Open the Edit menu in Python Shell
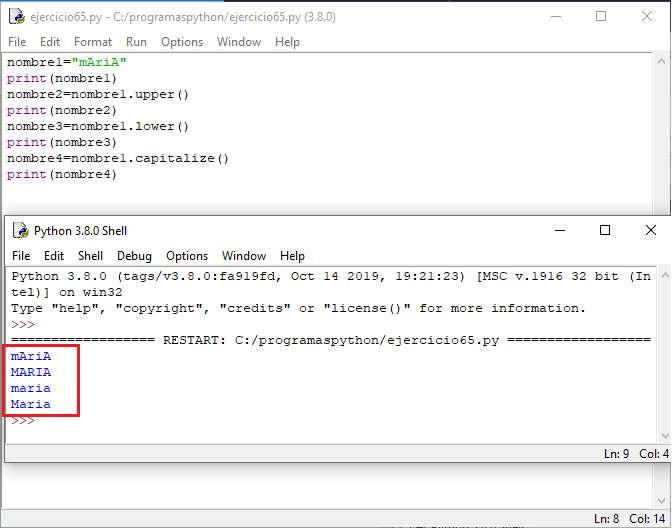The height and width of the screenshot is (528, 672). click(x=54, y=256)
